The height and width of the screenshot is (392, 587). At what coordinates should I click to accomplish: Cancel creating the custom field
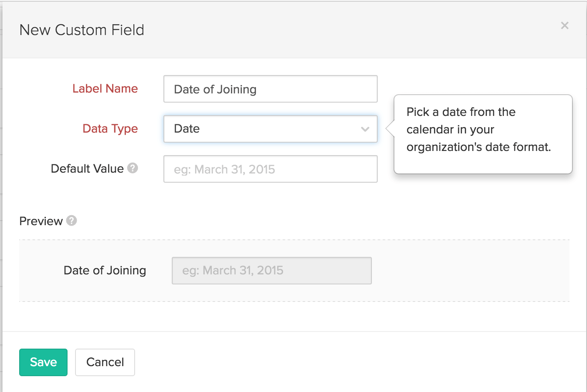click(105, 362)
